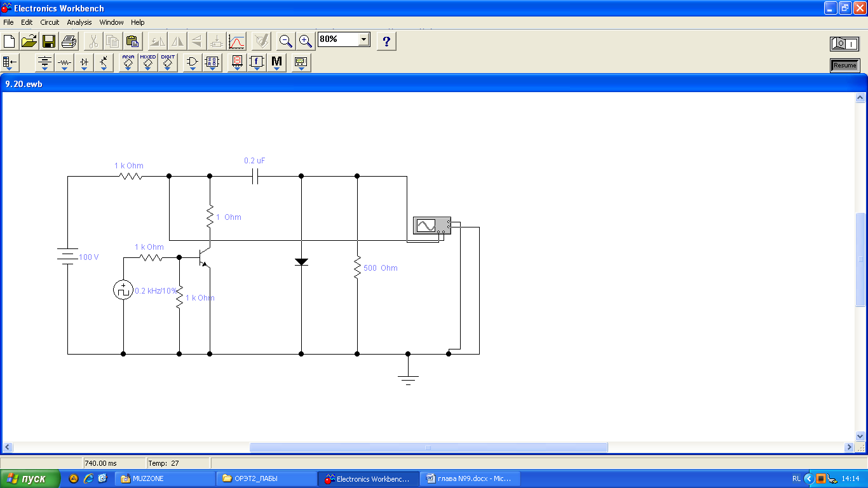Open the Analysis menu
868x488 pixels.
(79, 22)
